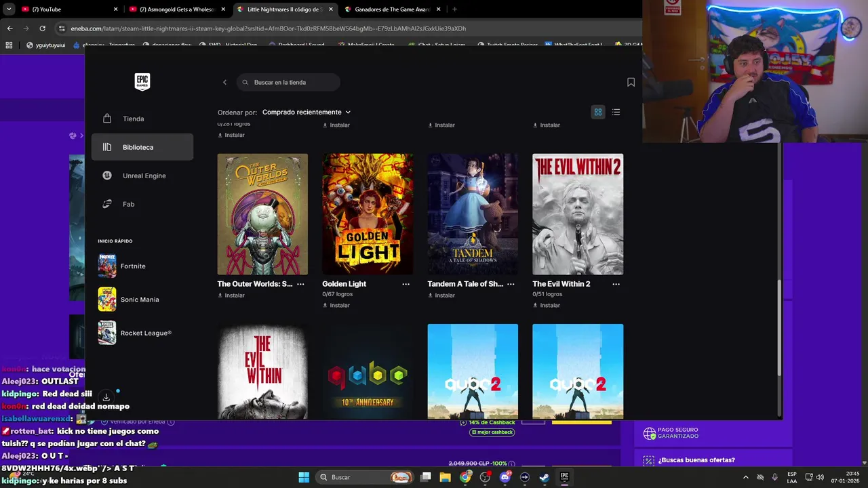Install The Evil Within 2
Image resolution: width=868 pixels, height=488 pixels.
click(547, 306)
